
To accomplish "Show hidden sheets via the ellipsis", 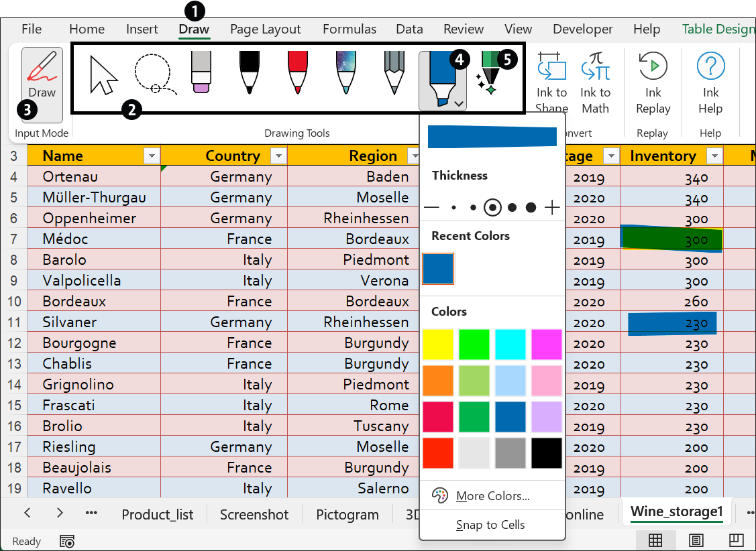I will coord(91,513).
